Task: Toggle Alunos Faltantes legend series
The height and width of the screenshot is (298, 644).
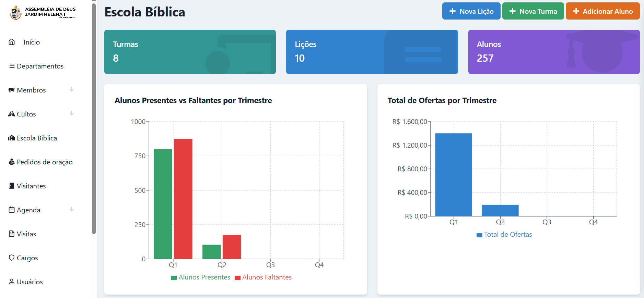Action: [264, 277]
